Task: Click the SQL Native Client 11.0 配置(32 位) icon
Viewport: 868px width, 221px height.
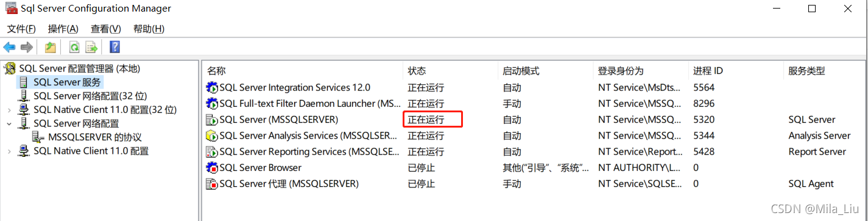Action: coord(24,110)
